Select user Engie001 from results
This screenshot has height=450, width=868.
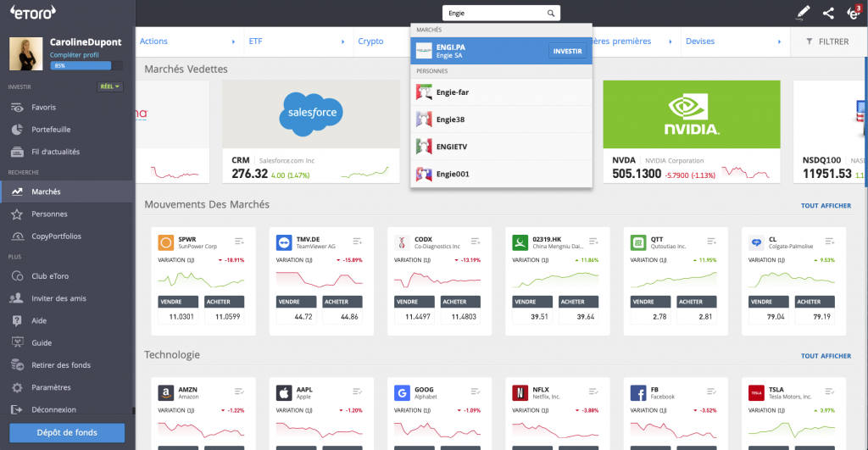(501, 174)
